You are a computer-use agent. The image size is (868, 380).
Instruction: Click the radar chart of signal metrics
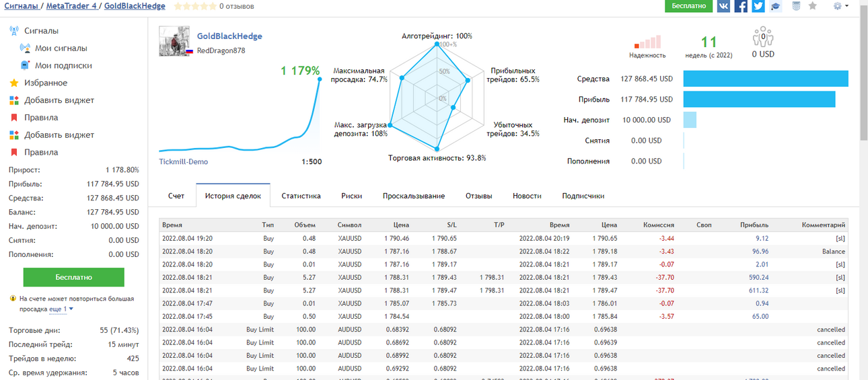pyautogui.click(x=437, y=98)
